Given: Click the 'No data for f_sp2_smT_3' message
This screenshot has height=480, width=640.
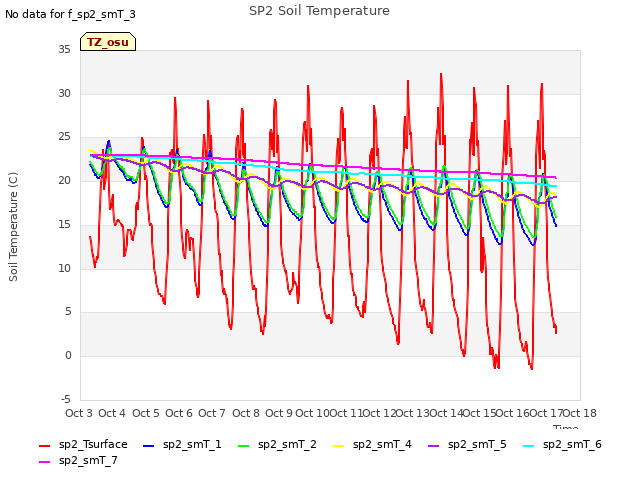Looking at the screenshot, I should 70,14.
